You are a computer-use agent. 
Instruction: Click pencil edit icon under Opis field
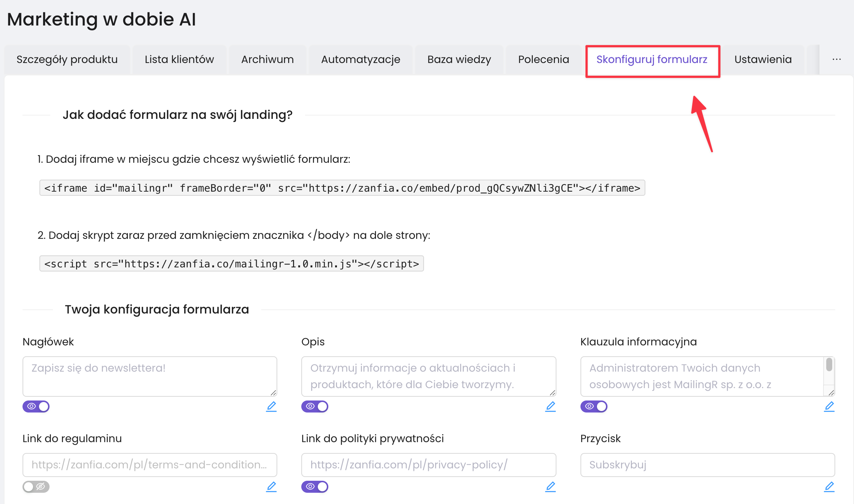pyautogui.click(x=550, y=406)
